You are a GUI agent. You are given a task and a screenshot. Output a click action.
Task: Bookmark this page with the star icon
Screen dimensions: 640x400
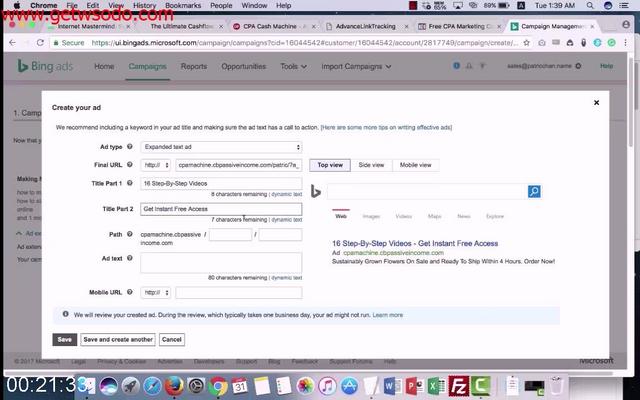[527, 42]
